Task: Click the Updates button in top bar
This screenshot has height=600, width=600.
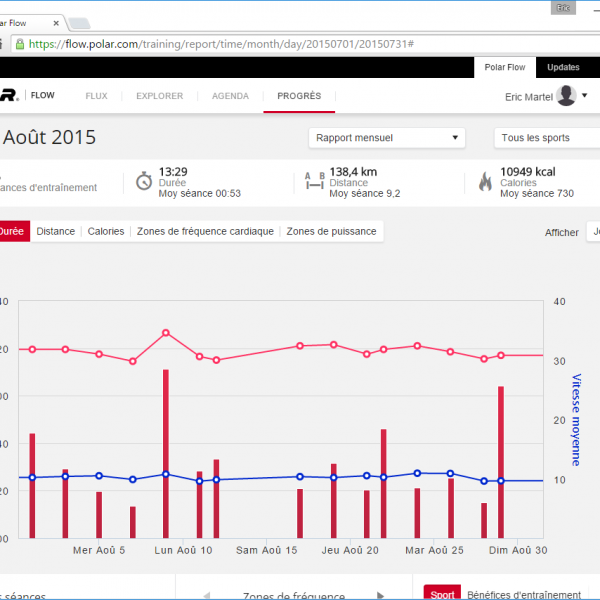Action: click(x=562, y=67)
